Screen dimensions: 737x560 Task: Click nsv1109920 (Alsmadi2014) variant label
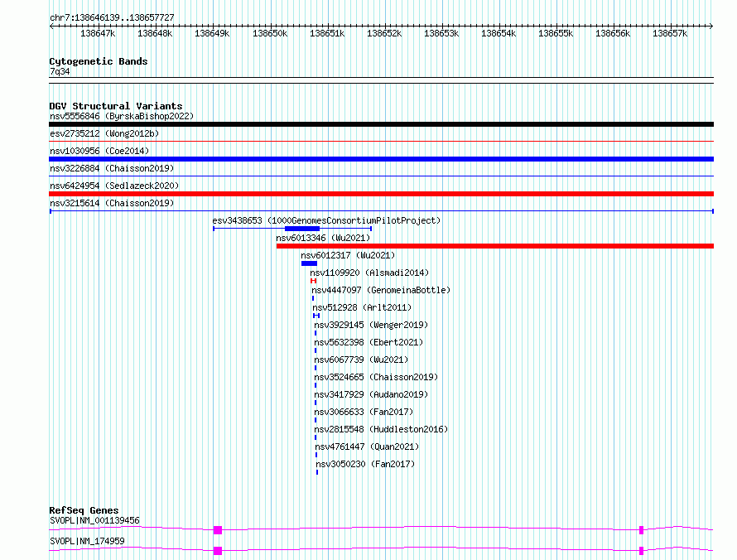point(369,273)
